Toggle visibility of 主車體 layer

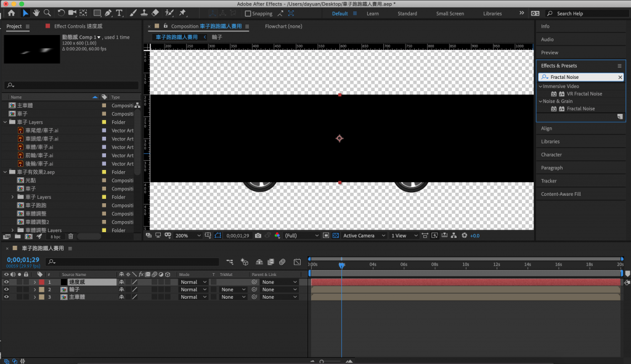point(7,297)
